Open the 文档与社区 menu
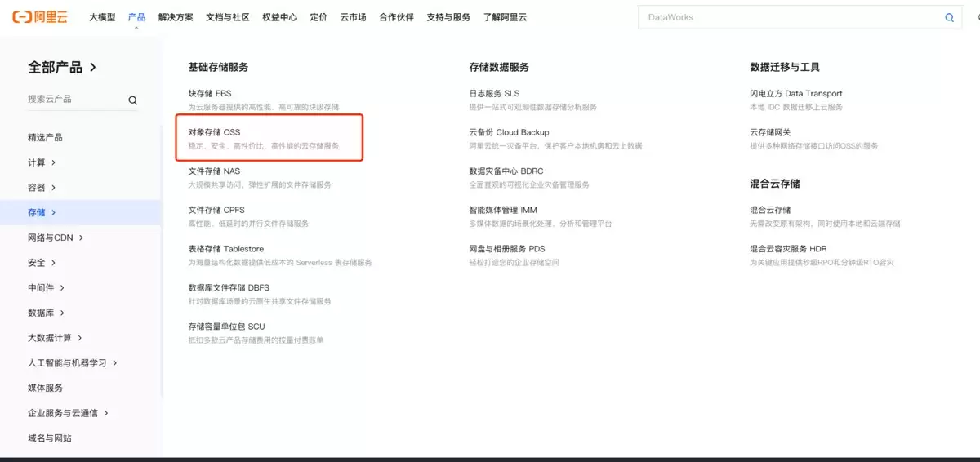Image resolution: width=980 pixels, height=462 pixels. [x=228, y=17]
